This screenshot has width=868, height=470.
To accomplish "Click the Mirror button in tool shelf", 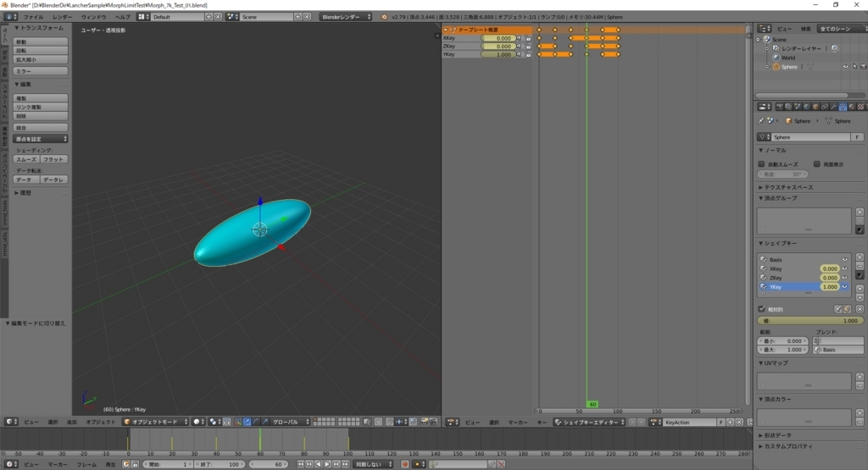I will pos(41,71).
